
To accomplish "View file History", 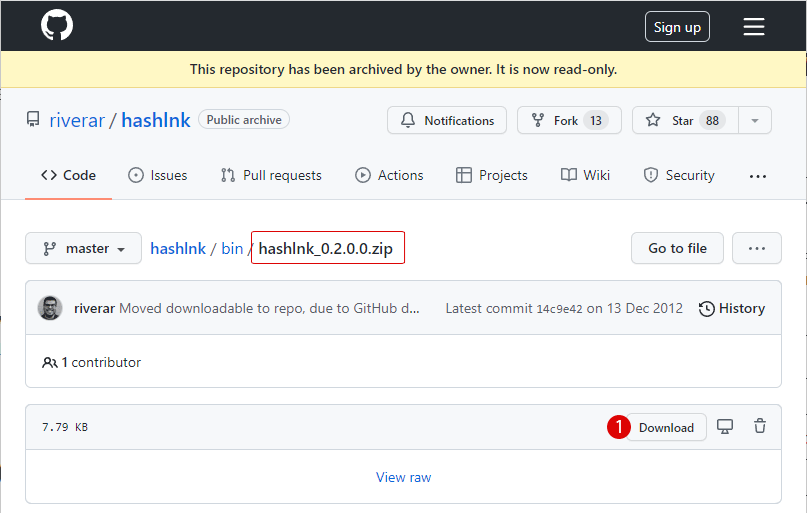I will [731, 308].
